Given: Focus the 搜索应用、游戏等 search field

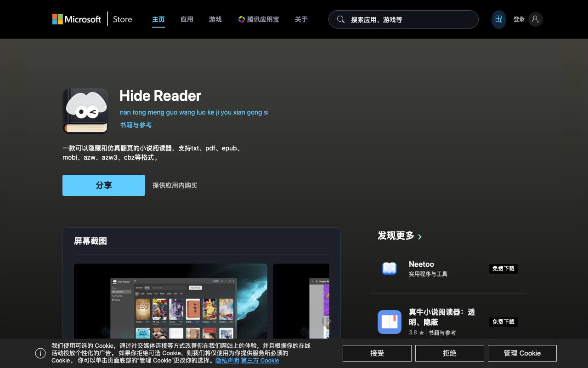Looking at the screenshot, I should (403, 19).
